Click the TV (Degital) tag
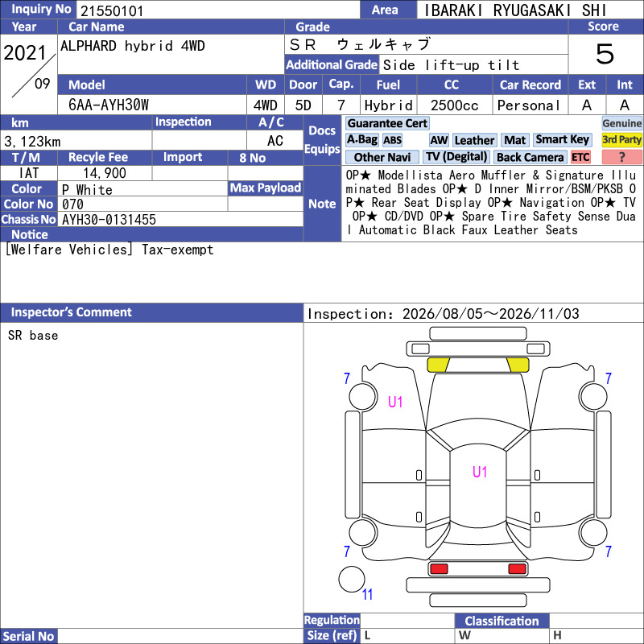The height and width of the screenshot is (644, 644). click(456, 156)
